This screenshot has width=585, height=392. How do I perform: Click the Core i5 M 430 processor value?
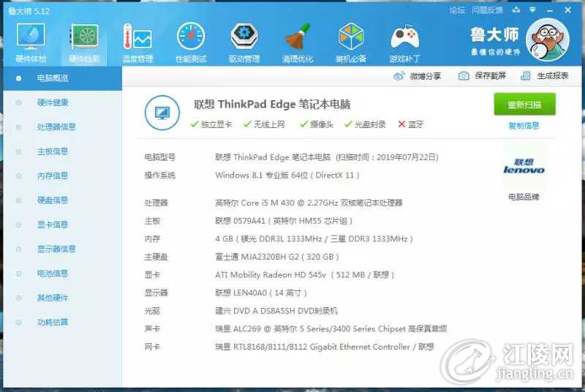[309, 203]
